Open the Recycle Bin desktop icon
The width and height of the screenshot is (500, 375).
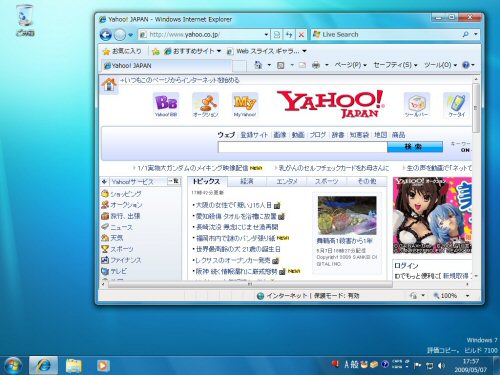click(x=25, y=20)
